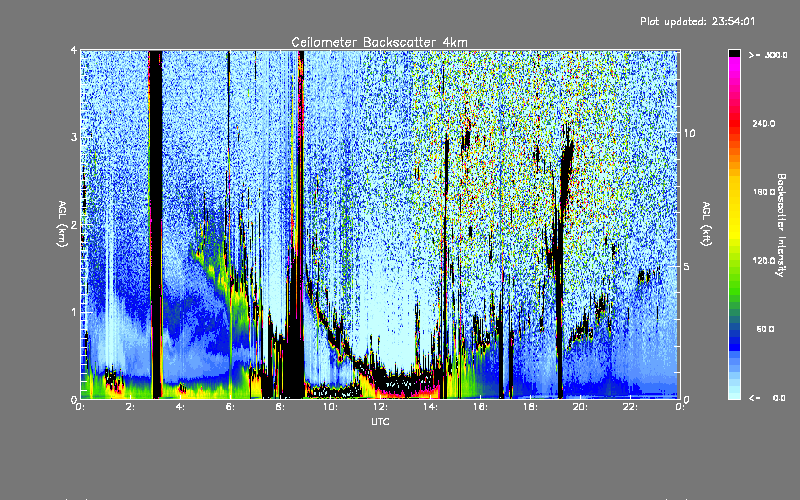Viewport: 800px width, 500px height.
Task: Select the 'Ceilometer Backscatter 4km' plot title
Action: (x=379, y=42)
